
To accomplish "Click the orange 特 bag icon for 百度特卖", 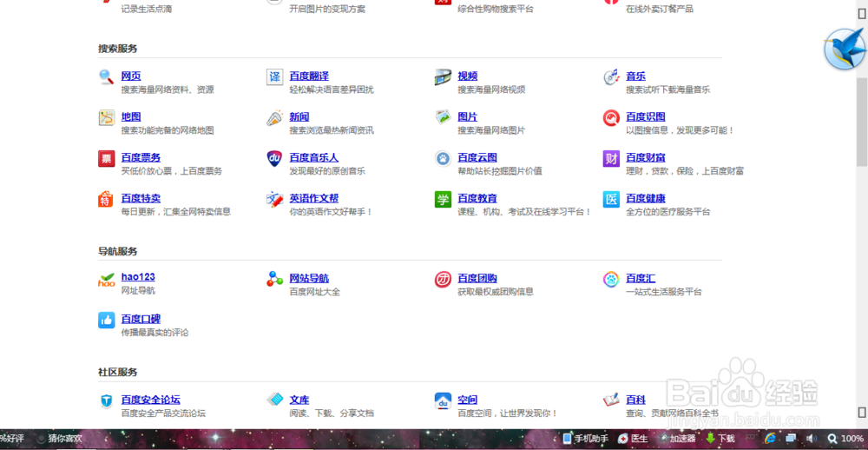I will [106, 199].
